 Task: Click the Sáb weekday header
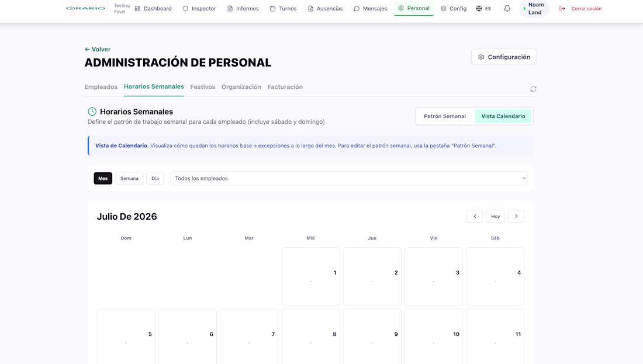[x=495, y=238]
